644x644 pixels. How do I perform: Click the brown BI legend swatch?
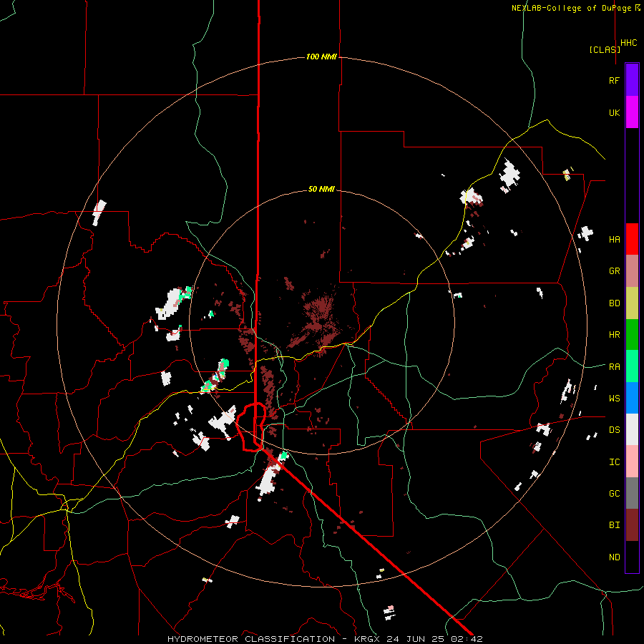pos(632,525)
